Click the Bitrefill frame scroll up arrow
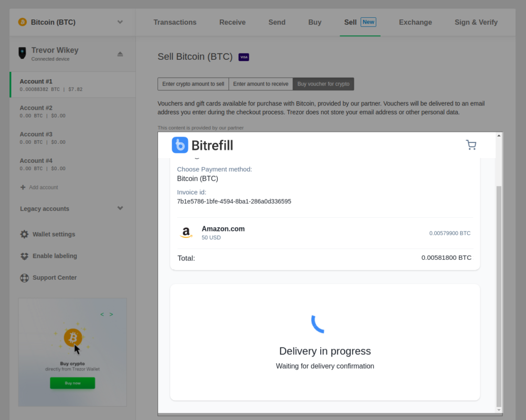The height and width of the screenshot is (420, 526). pos(499,135)
